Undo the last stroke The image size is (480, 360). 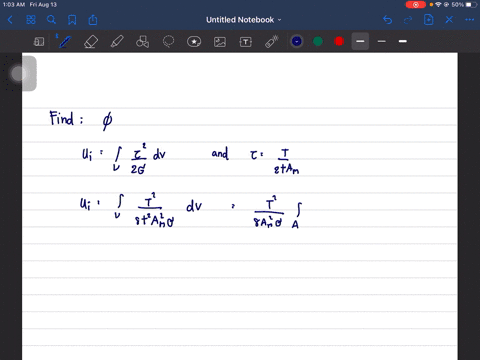[x=387, y=20]
